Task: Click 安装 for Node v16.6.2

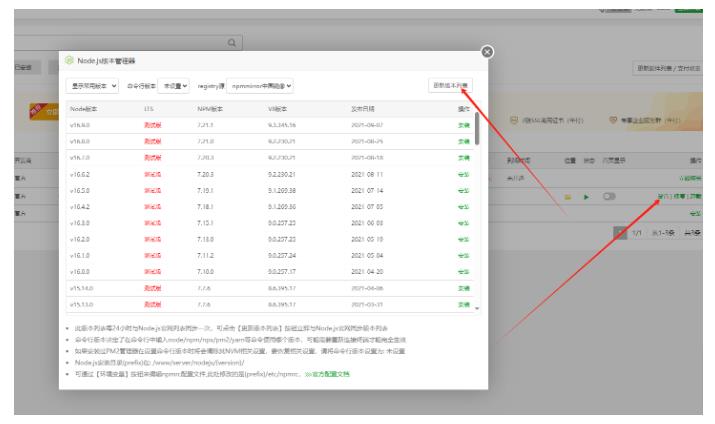Action: click(464, 175)
